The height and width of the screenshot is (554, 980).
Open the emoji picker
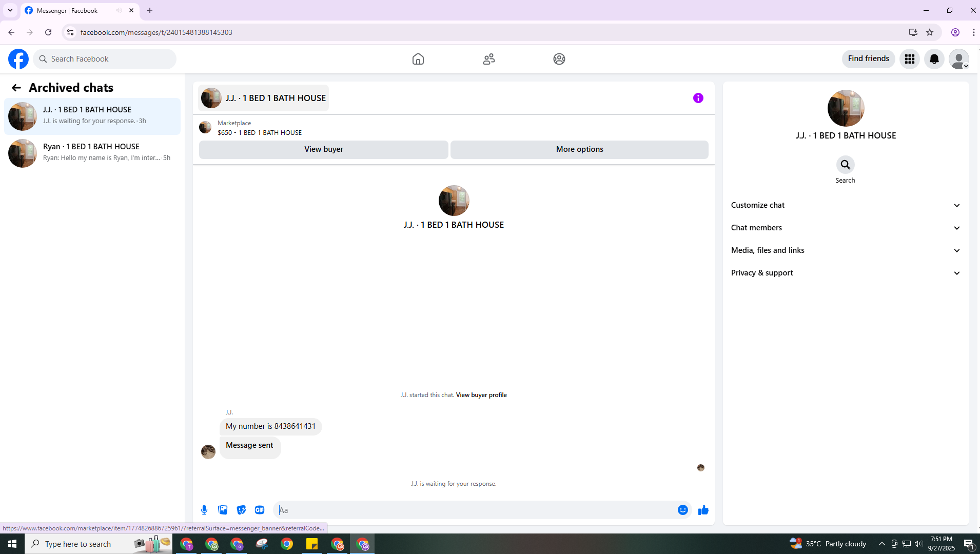pos(683,510)
